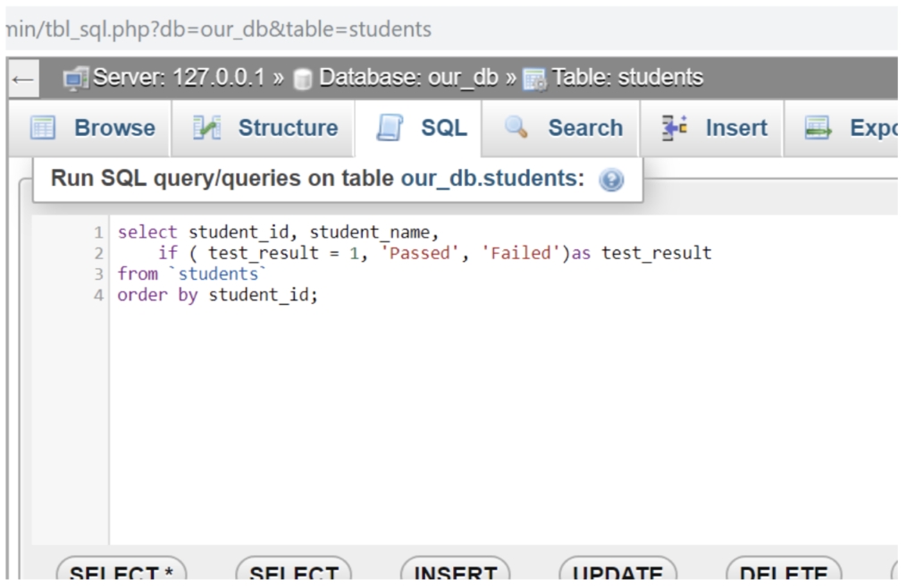The width and height of the screenshot is (915, 588).
Task: Click the Export tab's icon
Action: pyautogui.click(x=819, y=128)
